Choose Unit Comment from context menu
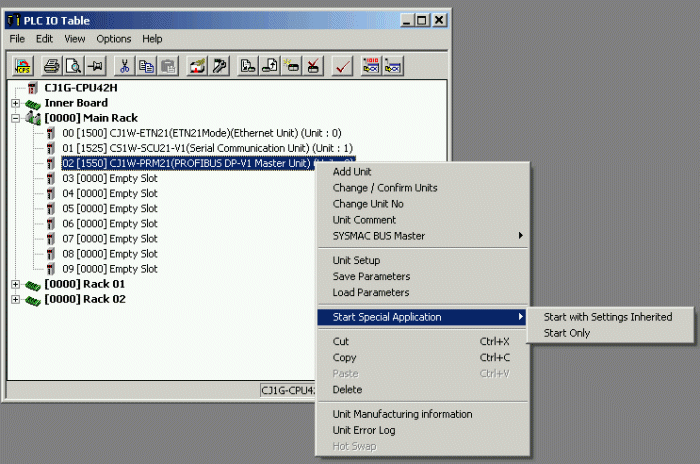This screenshot has width=700, height=464. point(422,220)
